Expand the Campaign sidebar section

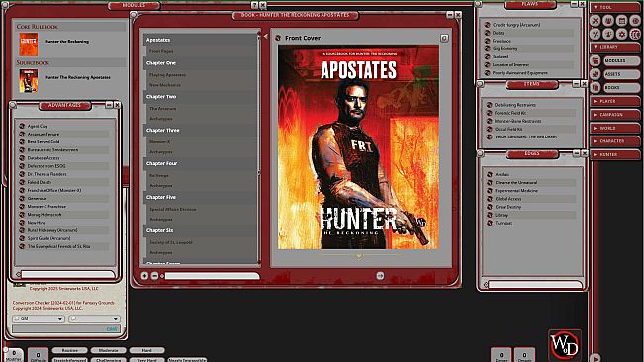pos(614,115)
